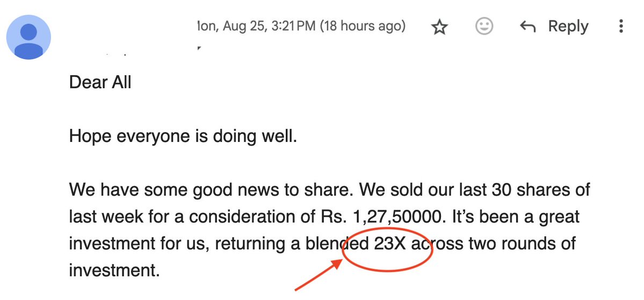Open the three-dot More options menu
The height and width of the screenshot is (300, 644).
pos(621,26)
